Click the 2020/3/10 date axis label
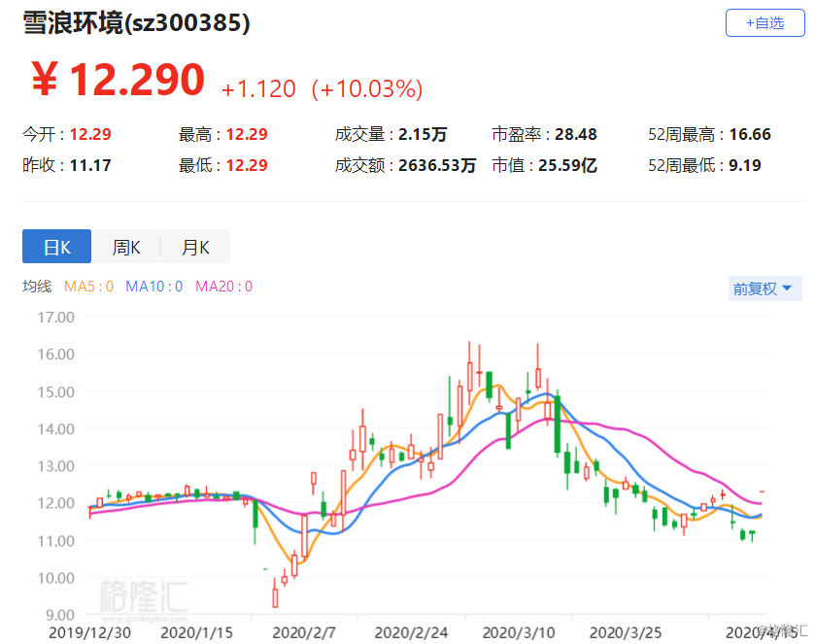 coord(519,632)
